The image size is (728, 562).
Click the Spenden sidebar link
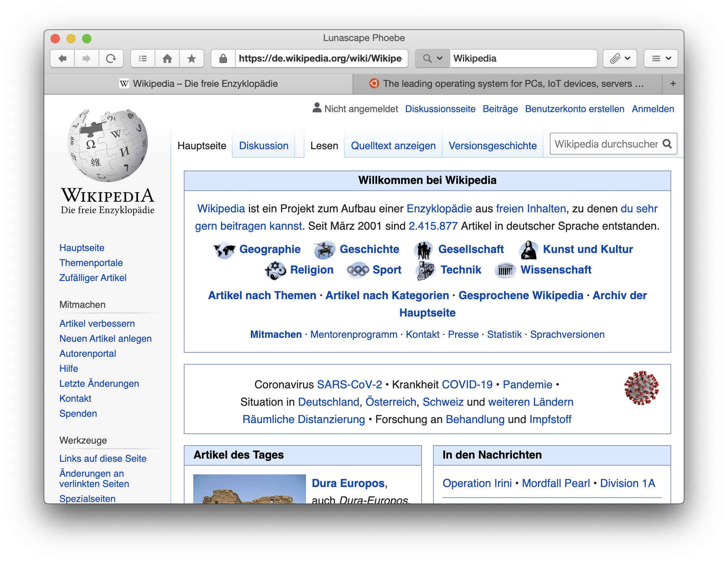point(78,414)
